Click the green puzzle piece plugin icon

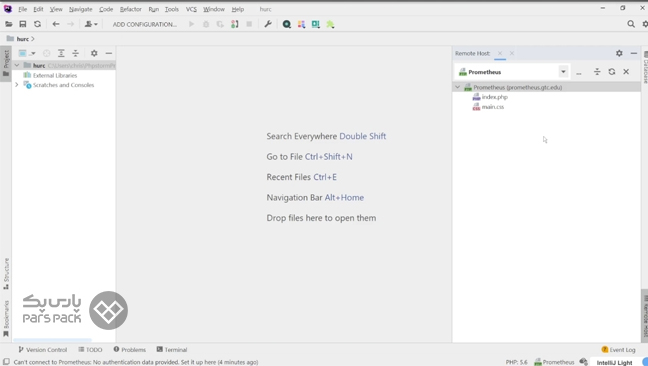pos(330,24)
